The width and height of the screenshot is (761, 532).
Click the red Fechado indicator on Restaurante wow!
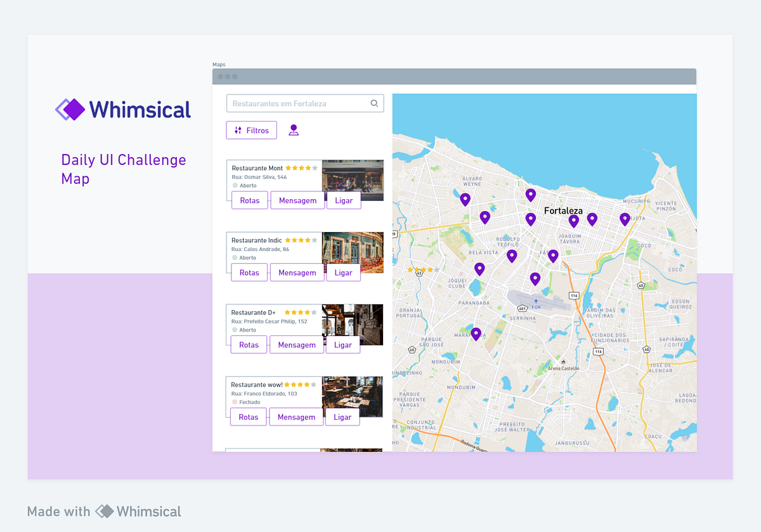[233, 402]
